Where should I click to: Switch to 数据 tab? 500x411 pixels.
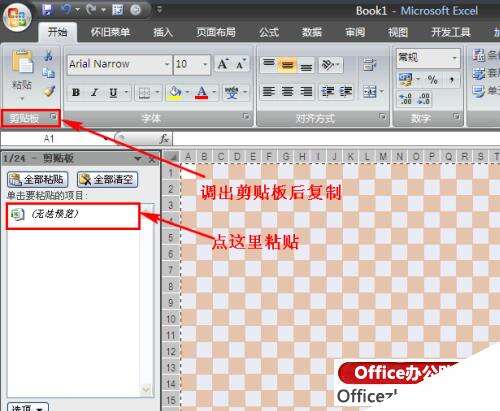click(x=311, y=32)
